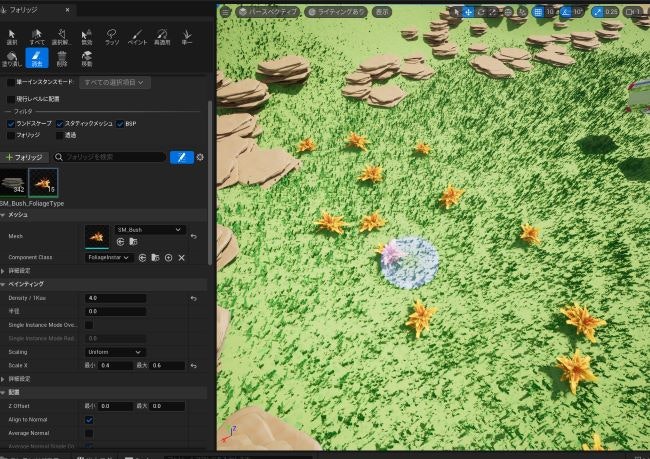
Task: Expand 詳細設定 under メッシュ section
Action: click(x=3, y=271)
